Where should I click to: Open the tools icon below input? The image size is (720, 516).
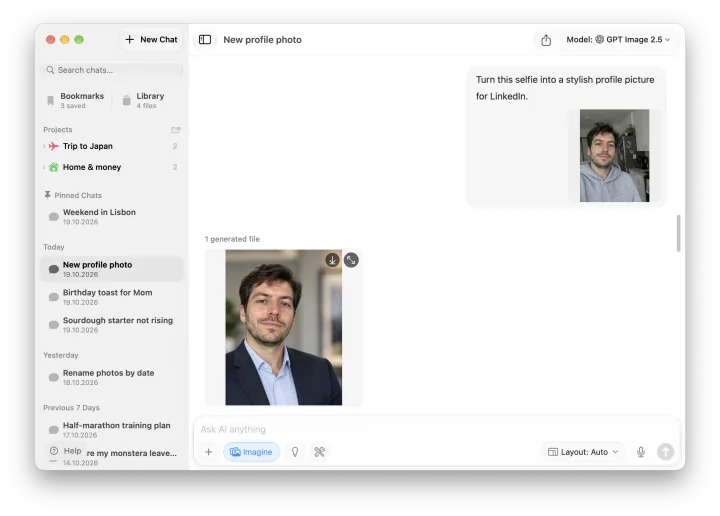(x=320, y=452)
